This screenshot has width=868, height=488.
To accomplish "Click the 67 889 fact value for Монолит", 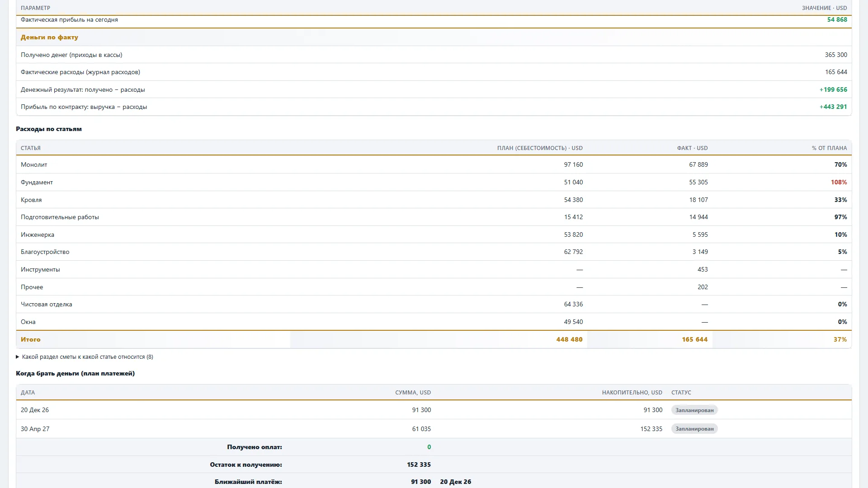I will pyautogui.click(x=698, y=165).
